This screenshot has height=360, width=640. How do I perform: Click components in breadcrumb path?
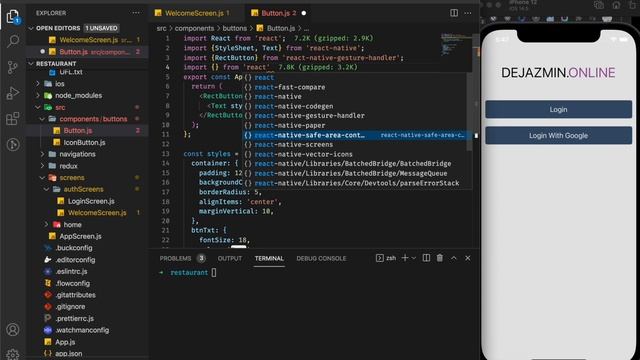(x=194, y=28)
